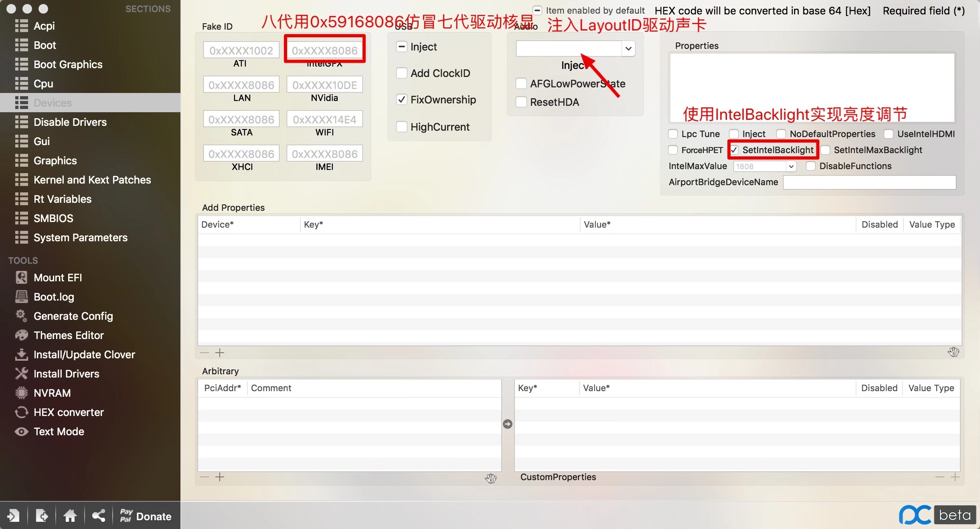Viewport: 980px width, 529px height.
Task: Remove a row from Add Properties table
Action: (x=205, y=353)
